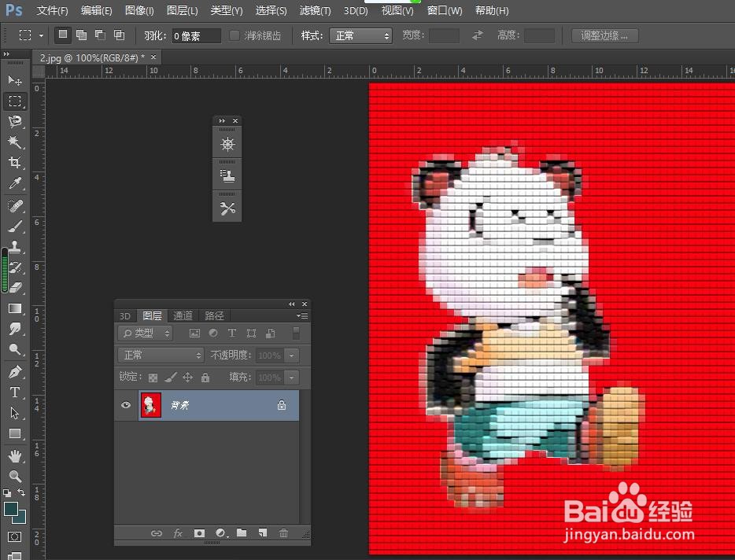735x560 pixels.
Task: Open 填充 fill dropdown arrow
Action: click(x=292, y=378)
